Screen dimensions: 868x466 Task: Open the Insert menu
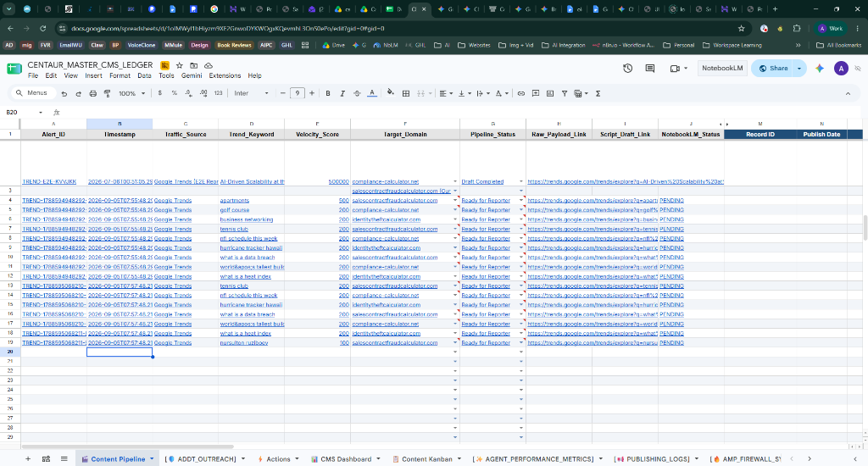coord(93,75)
